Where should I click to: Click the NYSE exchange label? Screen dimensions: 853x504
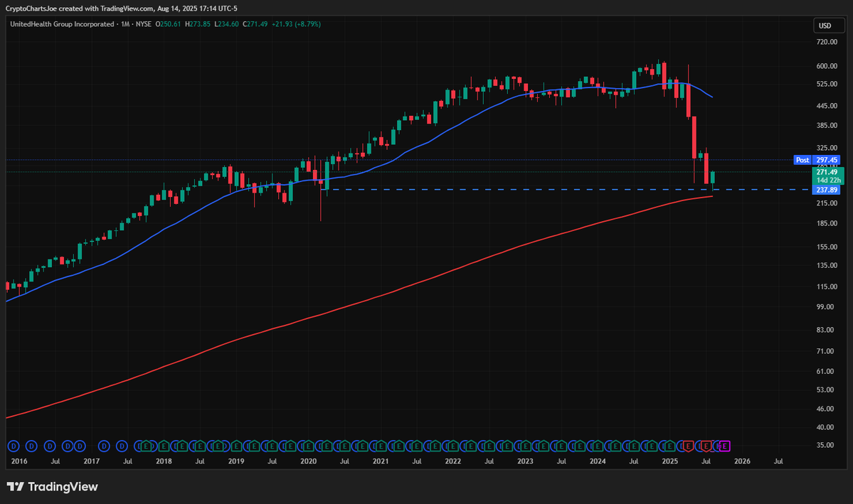click(144, 24)
